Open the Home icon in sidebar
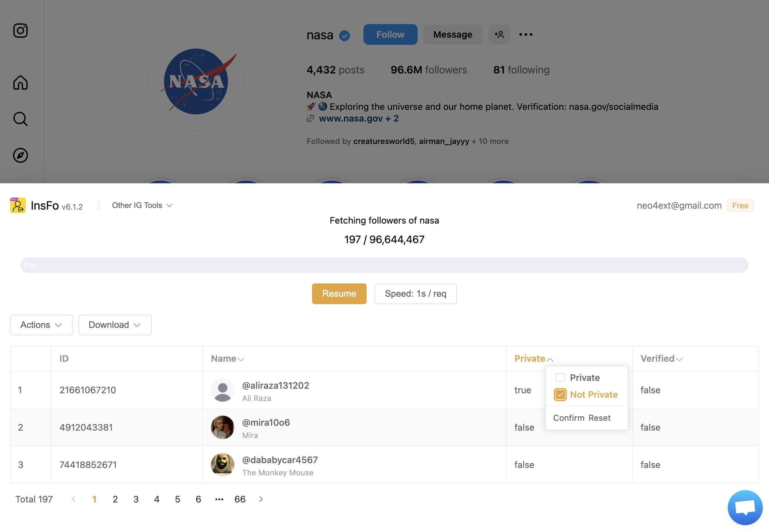Image resolution: width=769 pixels, height=532 pixels. click(x=20, y=83)
